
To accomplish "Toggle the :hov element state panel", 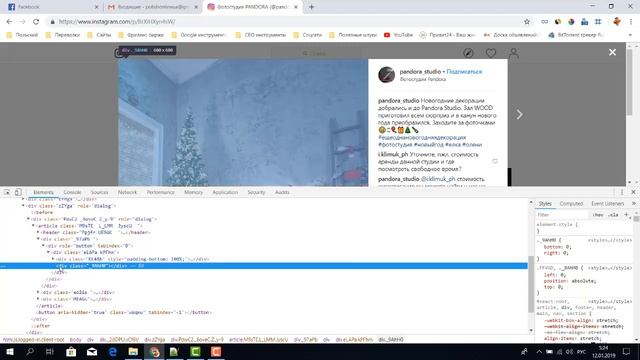I will pos(598,215).
